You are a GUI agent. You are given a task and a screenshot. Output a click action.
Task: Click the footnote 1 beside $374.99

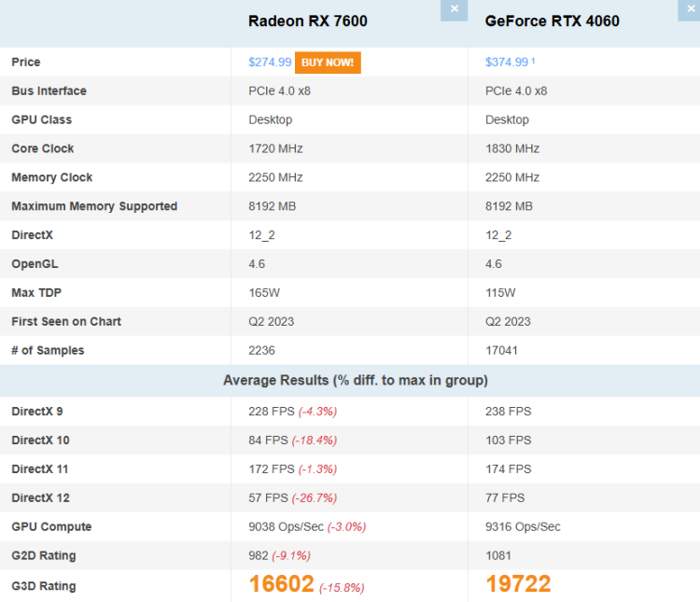coord(533,61)
